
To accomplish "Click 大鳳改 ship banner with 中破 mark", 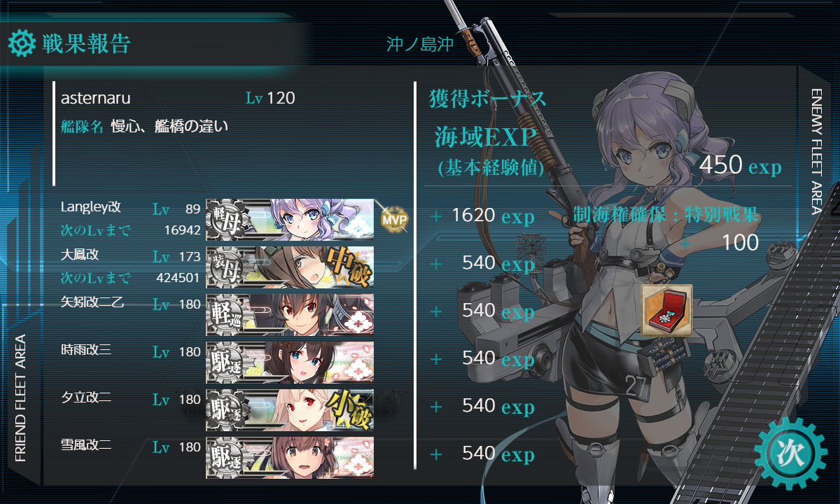I will [290, 267].
